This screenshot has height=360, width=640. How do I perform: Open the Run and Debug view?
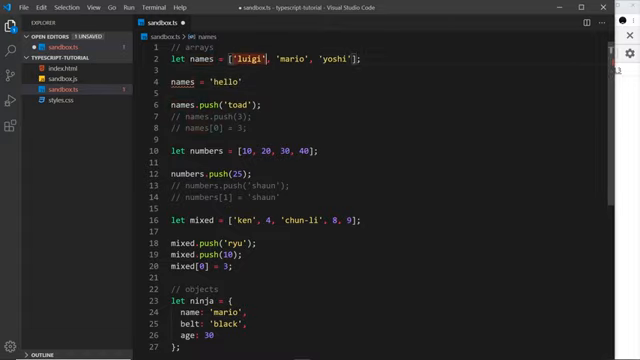coord(10,100)
